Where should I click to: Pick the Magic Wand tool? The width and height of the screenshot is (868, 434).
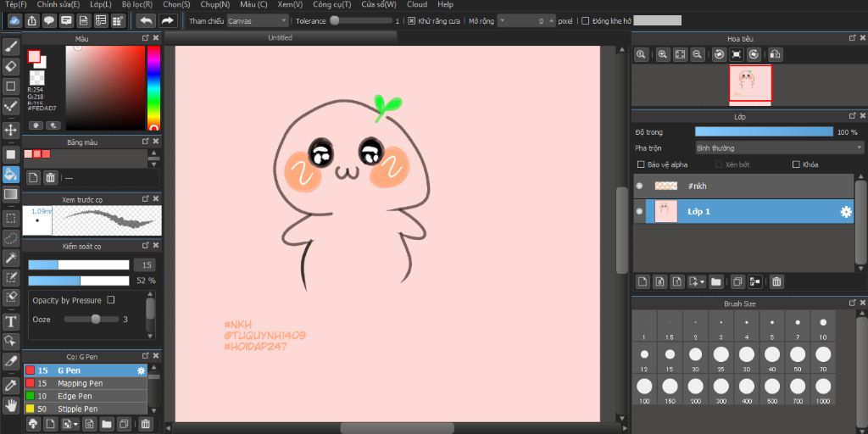[11, 258]
